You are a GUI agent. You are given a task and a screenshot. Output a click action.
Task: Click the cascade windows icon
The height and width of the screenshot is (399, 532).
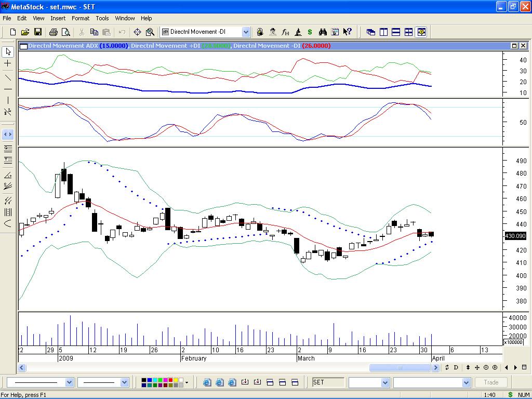click(x=371, y=32)
